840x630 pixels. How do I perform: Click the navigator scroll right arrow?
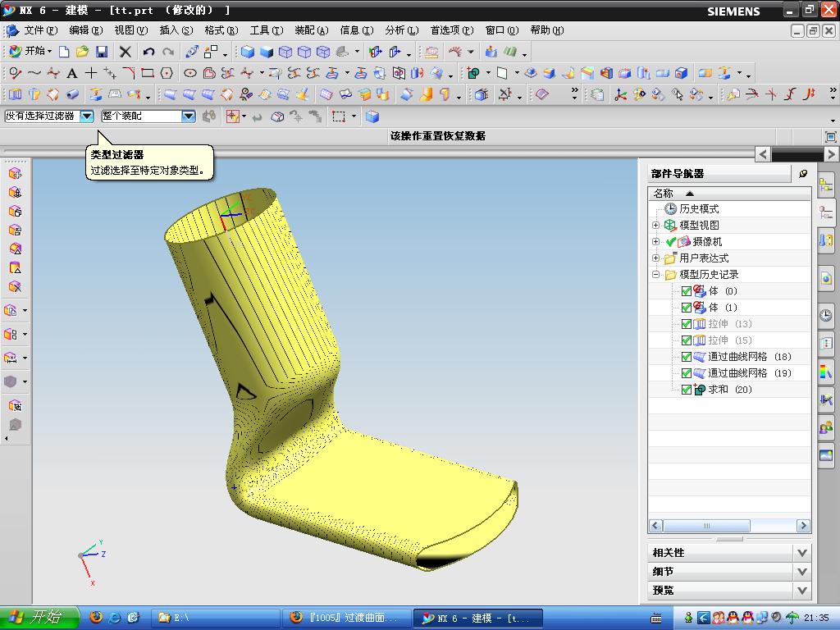tap(802, 526)
